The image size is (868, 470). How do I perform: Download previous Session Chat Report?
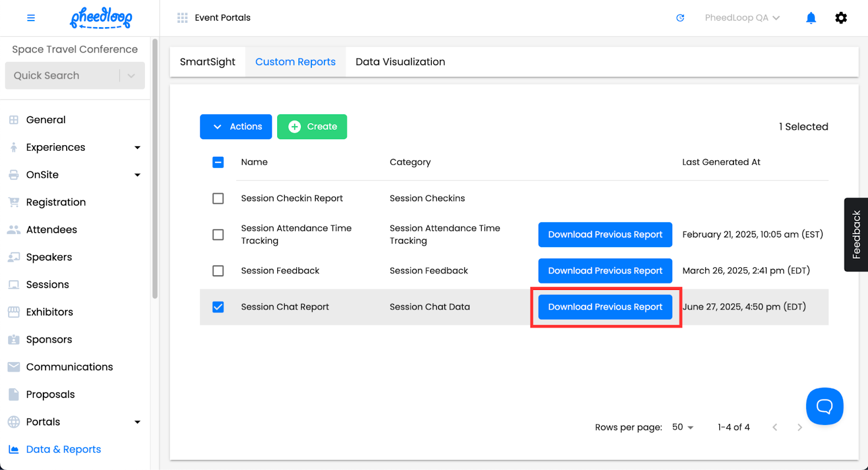[605, 307]
